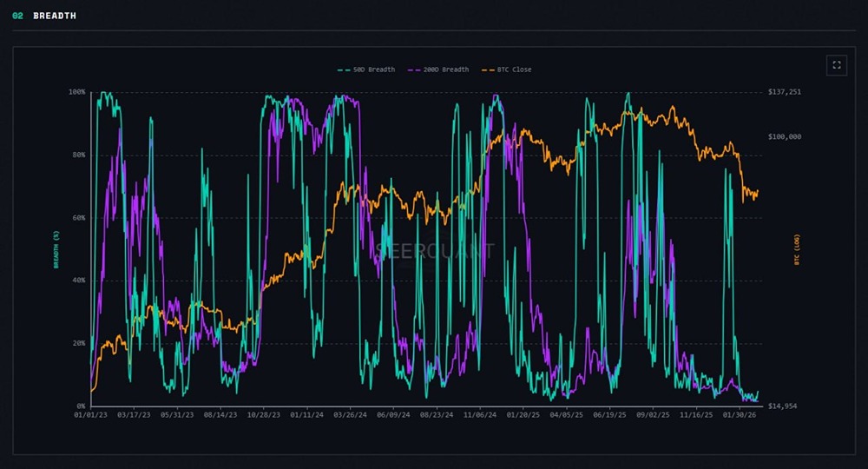Viewport: 868px width, 469px height.
Task: Click the 01/20/25 date label
Action: click(x=523, y=415)
